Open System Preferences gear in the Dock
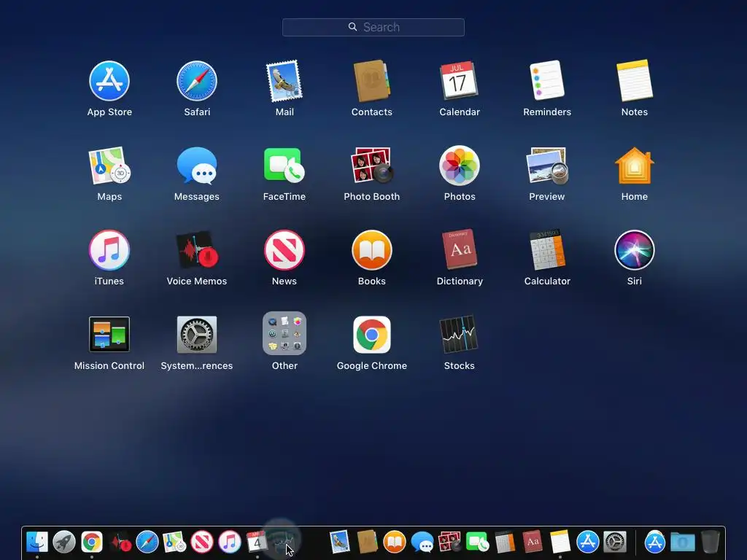The width and height of the screenshot is (747, 560). 615,542
